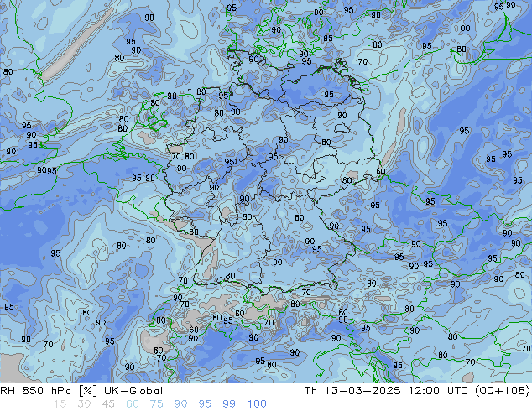Select the 15 value in the color legend
Screen dimensions: 532x411
tap(60, 404)
